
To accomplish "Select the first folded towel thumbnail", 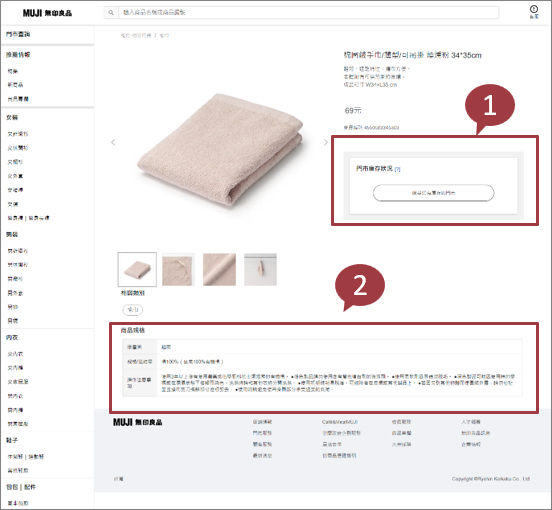I will tap(137, 269).
